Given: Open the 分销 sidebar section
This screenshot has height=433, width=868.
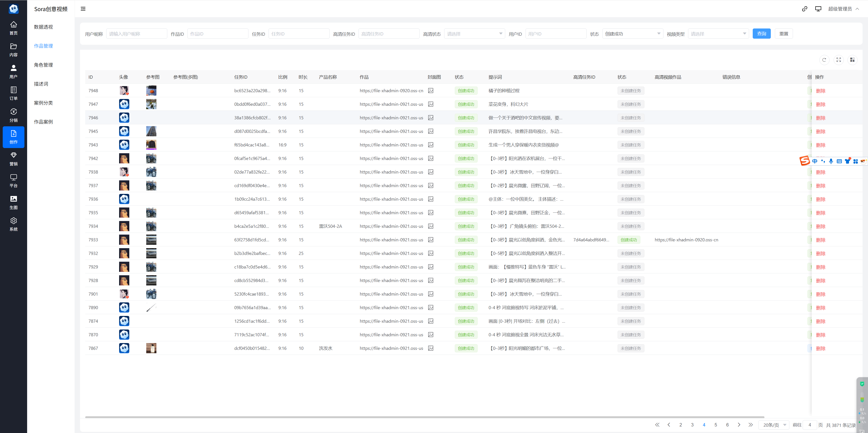Looking at the screenshot, I should click(14, 115).
